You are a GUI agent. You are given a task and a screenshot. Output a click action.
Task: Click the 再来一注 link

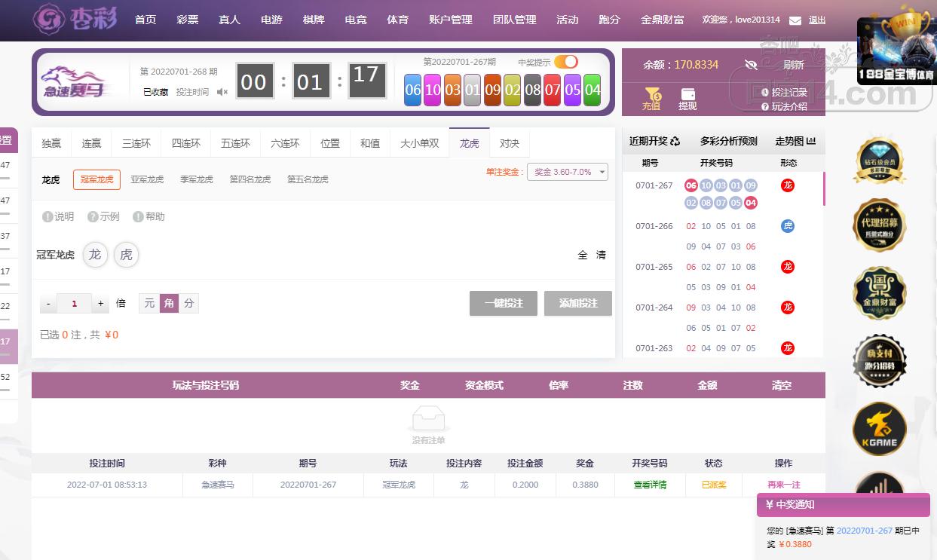pyautogui.click(x=783, y=485)
